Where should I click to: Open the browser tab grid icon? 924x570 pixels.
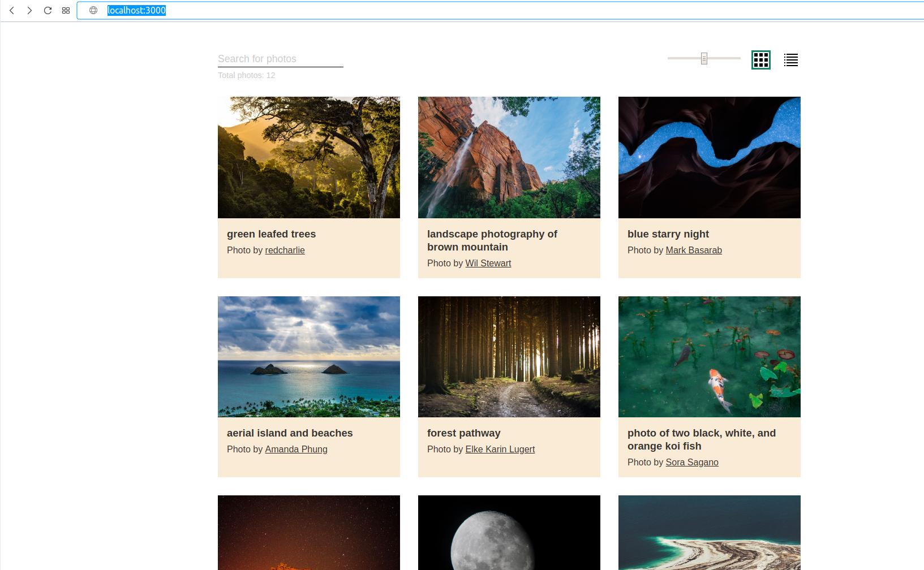[x=66, y=10]
